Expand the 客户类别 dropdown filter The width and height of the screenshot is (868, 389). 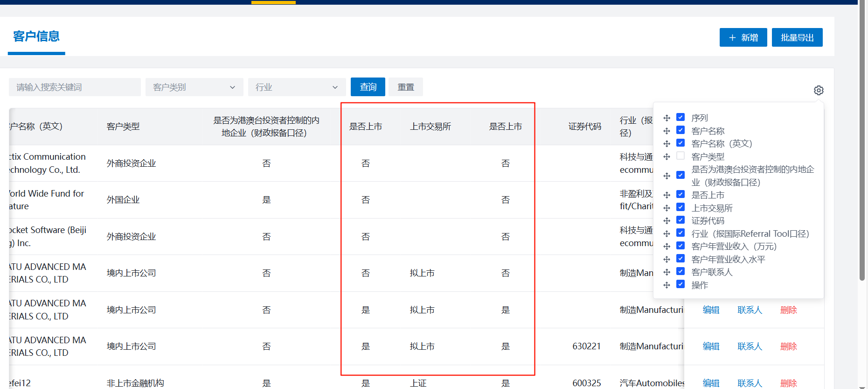[194, 87]
